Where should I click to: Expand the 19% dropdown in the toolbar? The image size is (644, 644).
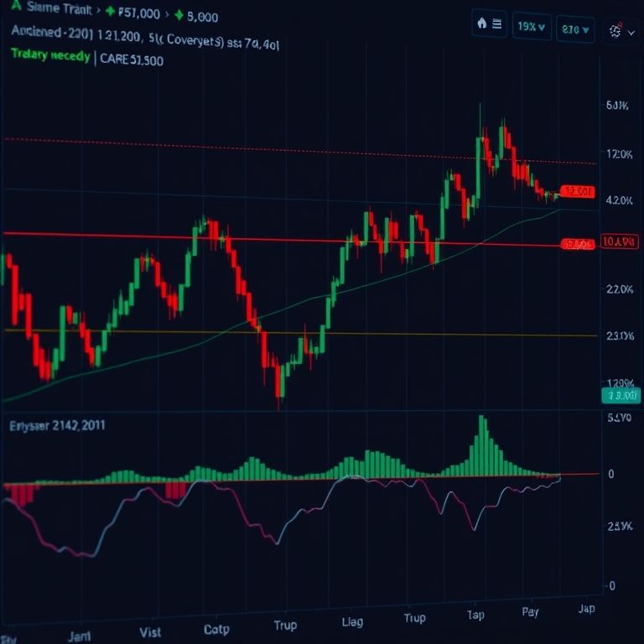[x=532, y=27]
